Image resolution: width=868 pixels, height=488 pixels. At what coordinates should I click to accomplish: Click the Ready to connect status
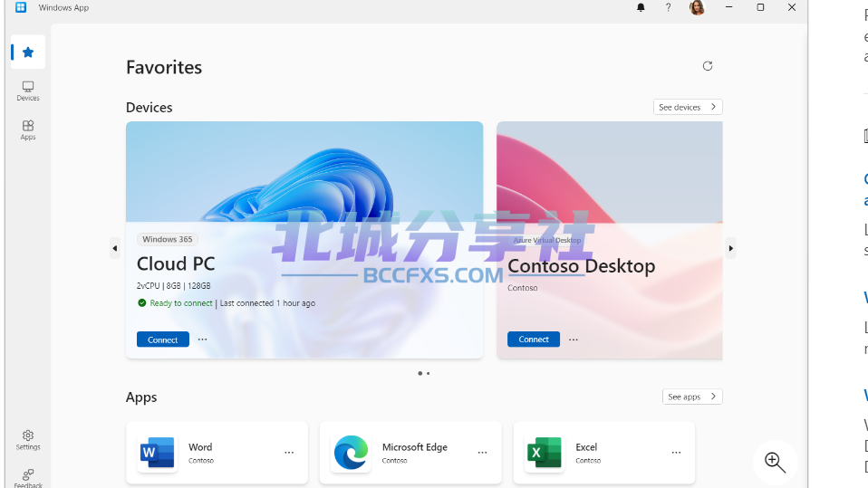click(x=175, y=303)
